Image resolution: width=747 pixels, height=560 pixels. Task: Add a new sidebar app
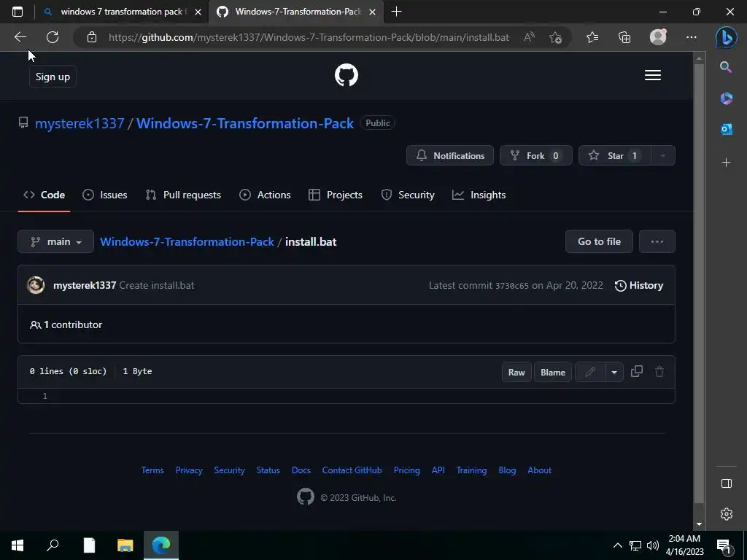point(726,163)
